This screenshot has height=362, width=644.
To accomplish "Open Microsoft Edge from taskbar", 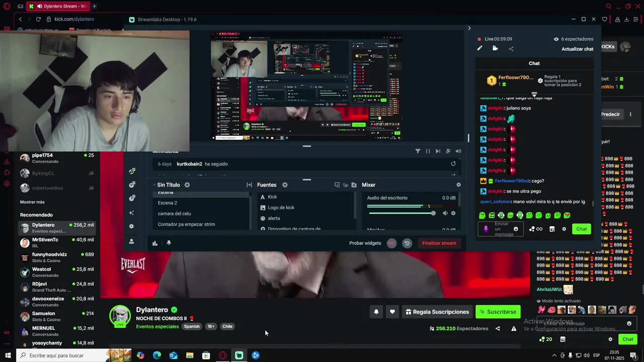I will coord(156,355).
